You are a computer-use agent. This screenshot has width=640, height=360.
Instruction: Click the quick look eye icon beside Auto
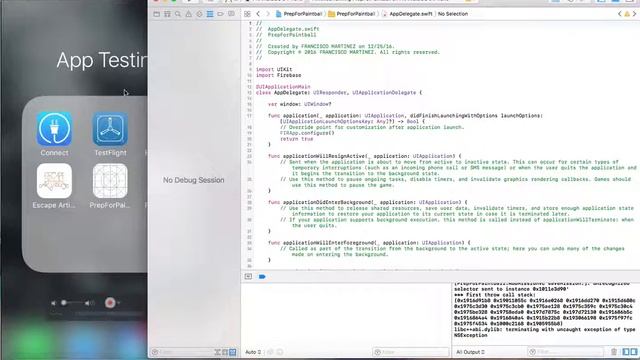point(270,352)
